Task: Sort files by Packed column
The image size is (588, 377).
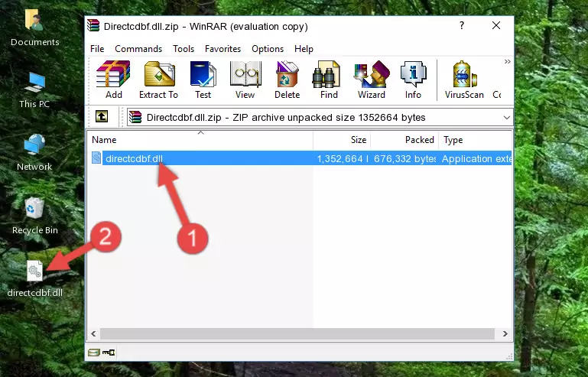Action: (404, 140)
